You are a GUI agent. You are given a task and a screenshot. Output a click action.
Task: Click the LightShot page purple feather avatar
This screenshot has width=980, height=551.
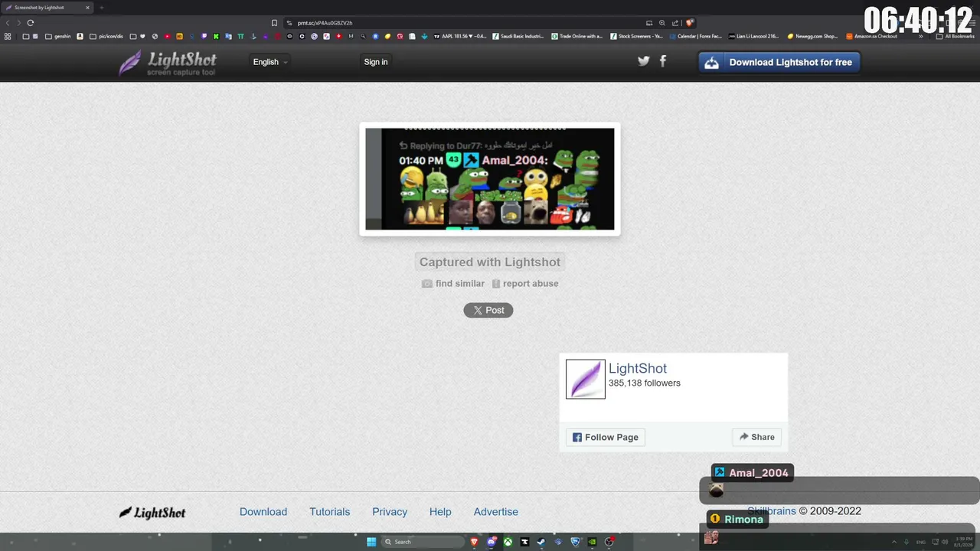586,379
